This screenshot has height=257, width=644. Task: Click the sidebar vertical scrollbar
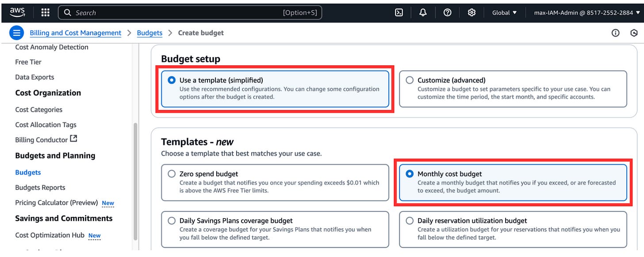point(135,181)
